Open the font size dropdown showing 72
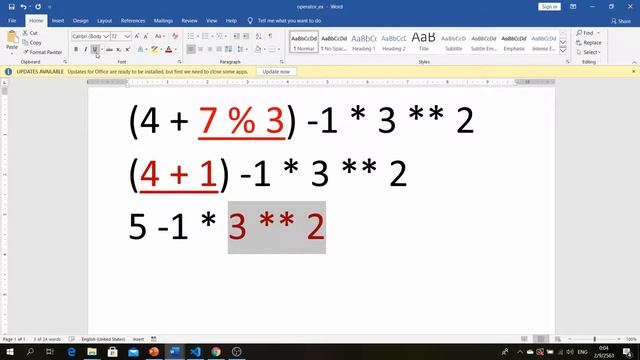 (127, 36)
